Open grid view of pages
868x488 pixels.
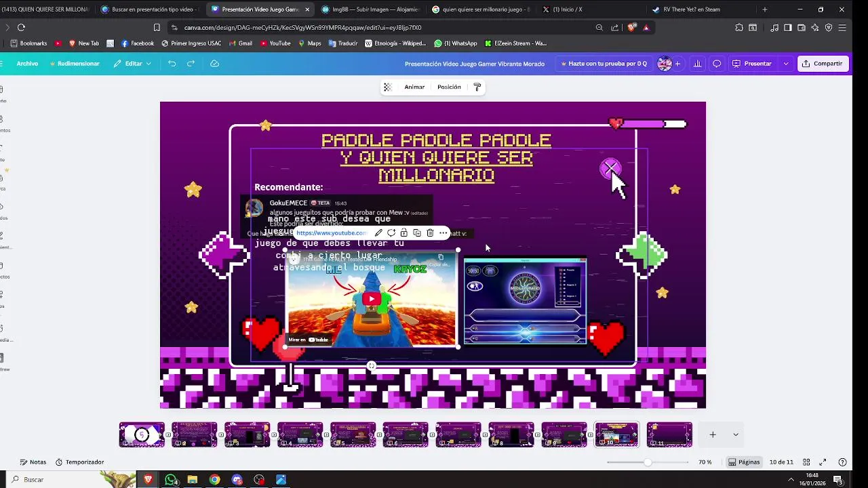806,462
